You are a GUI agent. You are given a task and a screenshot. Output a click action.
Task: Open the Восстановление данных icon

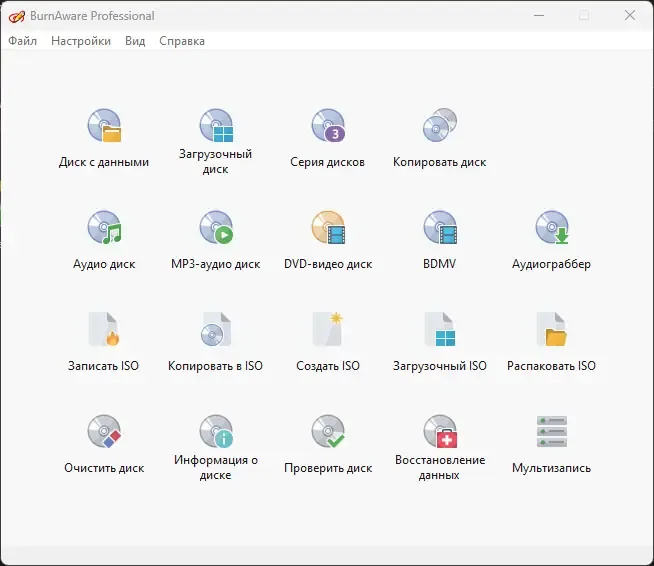pos(440,431)
